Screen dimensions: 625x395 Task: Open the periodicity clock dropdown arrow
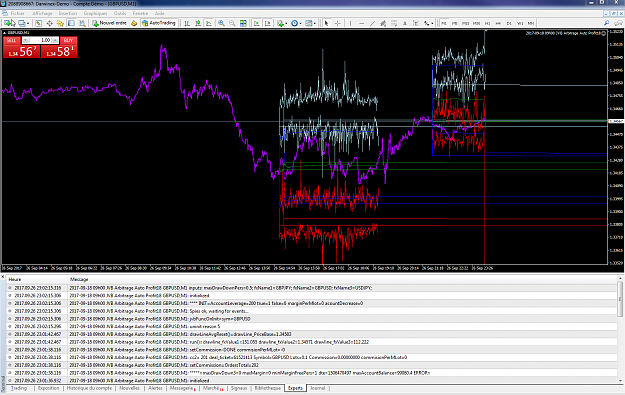[x=300, y=23]
